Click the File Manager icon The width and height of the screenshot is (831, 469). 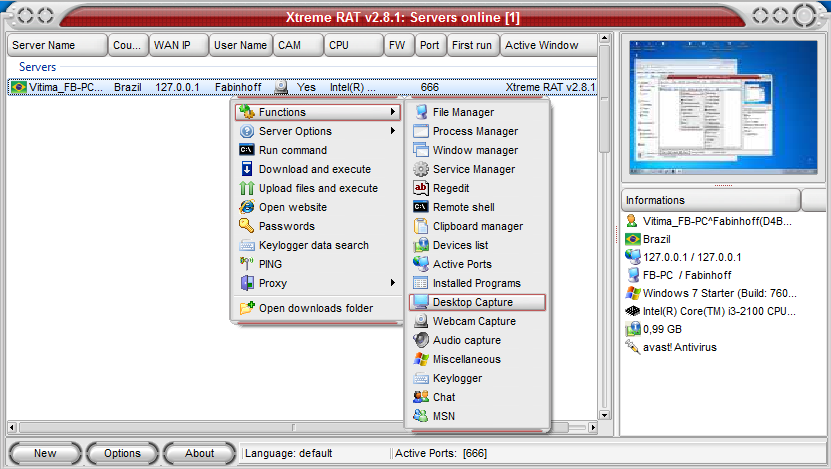(421, 112)
